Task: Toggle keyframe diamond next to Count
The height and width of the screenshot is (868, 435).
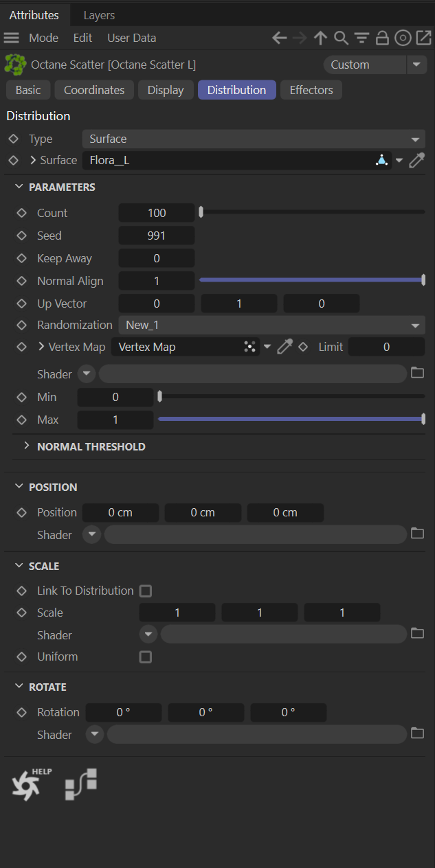Action: click(22, 213)
